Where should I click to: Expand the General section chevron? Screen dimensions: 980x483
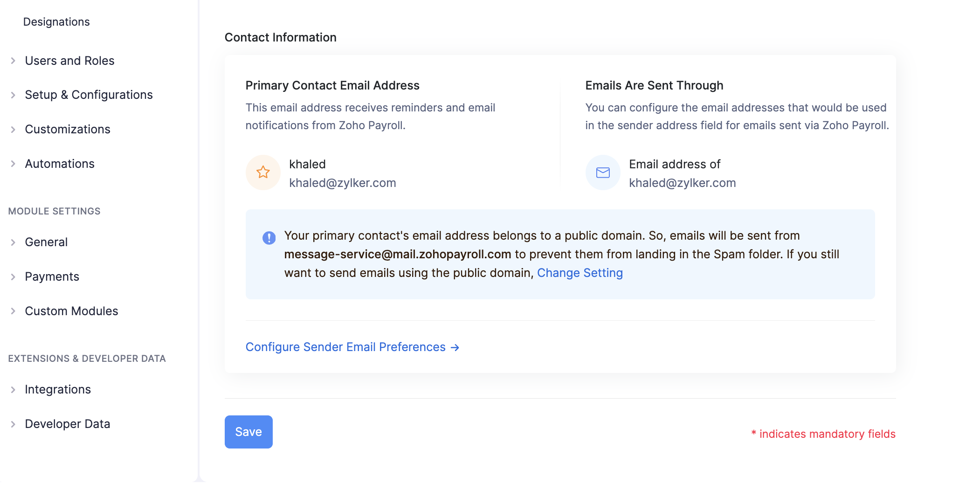click(13, 242)
